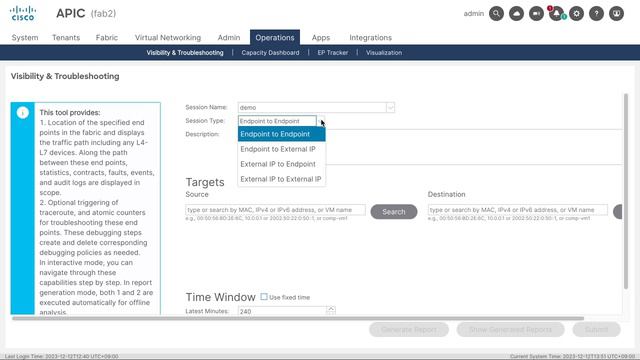Focus the Source search input field
640x360 pixels.
(276, 210)
